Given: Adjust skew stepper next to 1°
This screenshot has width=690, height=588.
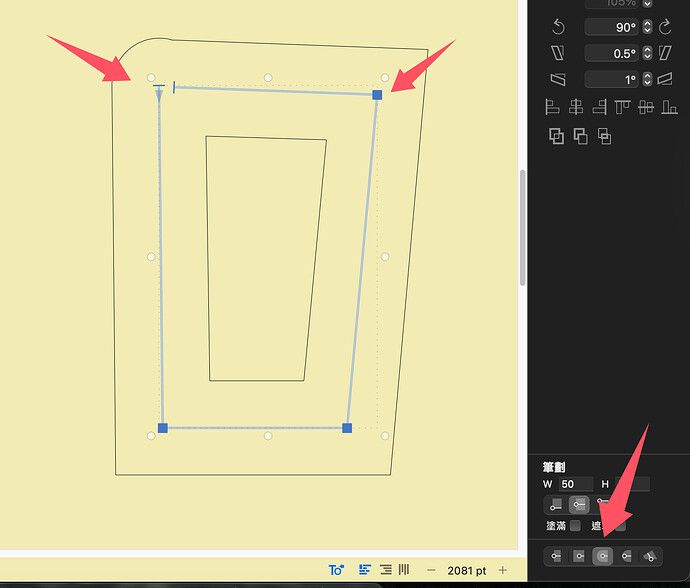Looking at the screenshot, I should tap(647, 79).
